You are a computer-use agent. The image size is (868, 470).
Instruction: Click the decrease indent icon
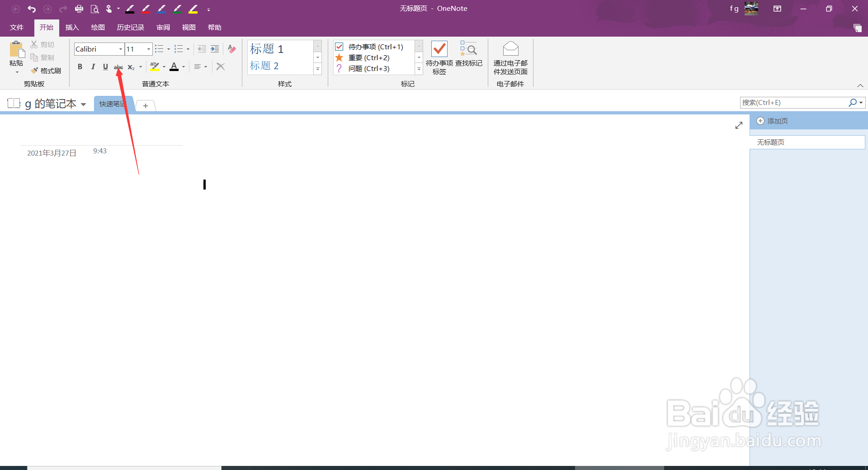click(x=202, y=49)
